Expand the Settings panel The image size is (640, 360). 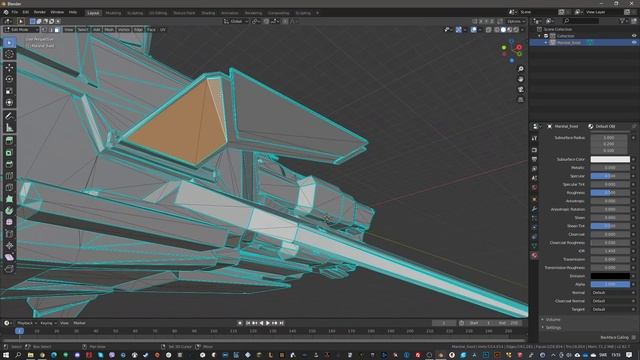(x=553, y=327)
